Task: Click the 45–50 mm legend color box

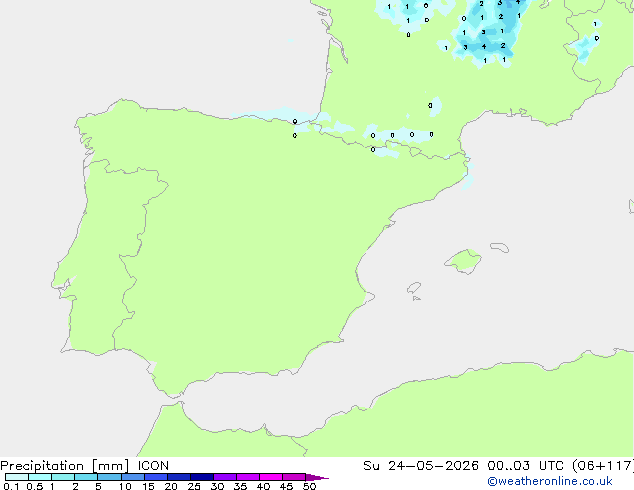Action: (x=294, y=477)
